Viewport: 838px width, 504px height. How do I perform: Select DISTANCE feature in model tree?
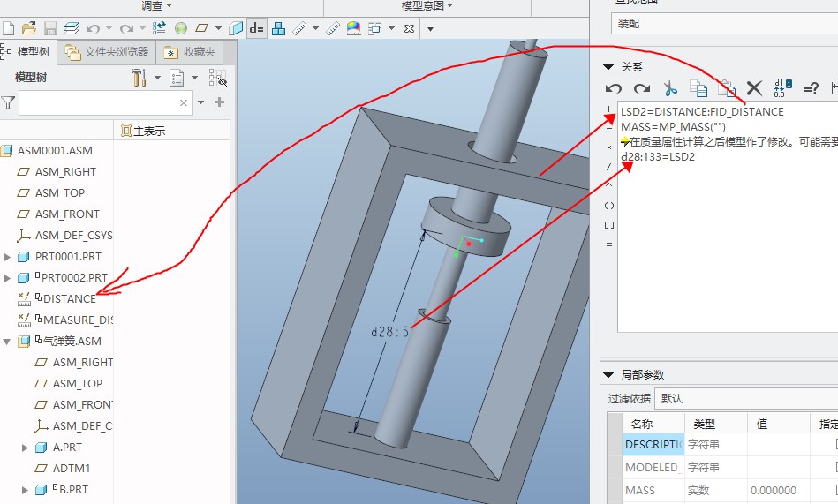click(x=70, y=298)
